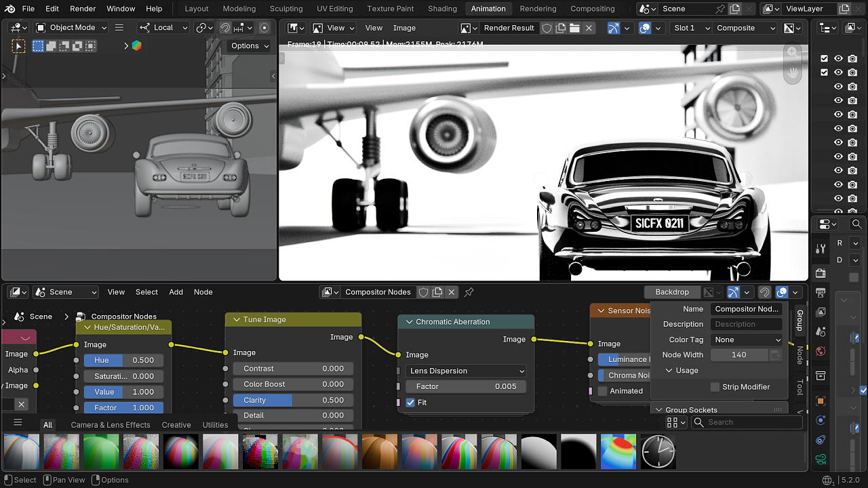Toggle gizmos in the image editor

pos(614,28)
